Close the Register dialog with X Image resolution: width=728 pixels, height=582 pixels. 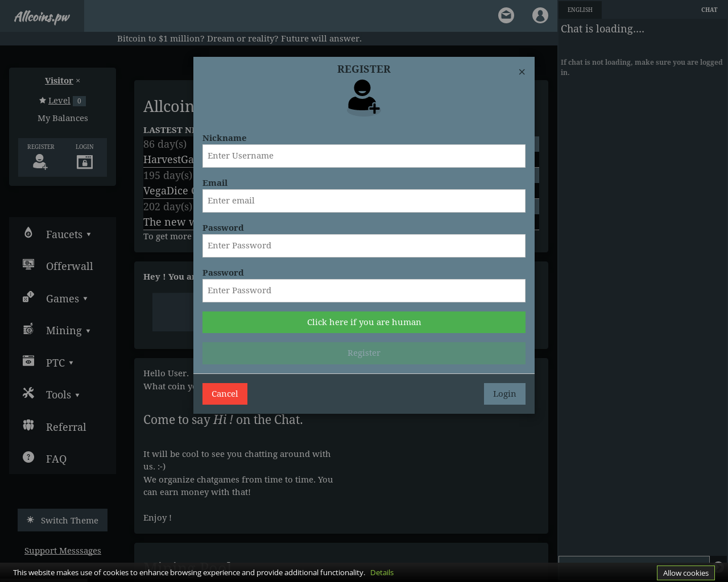[522, 72]
